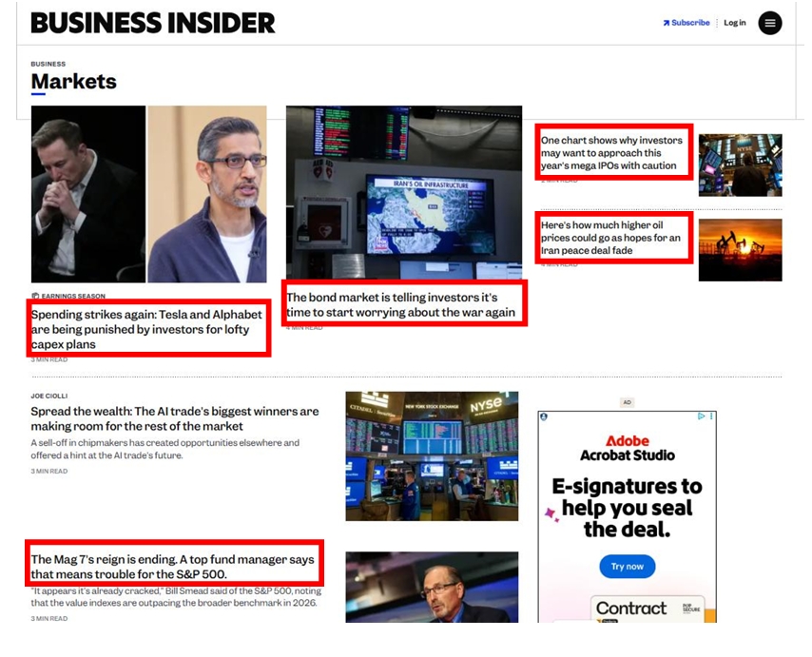Click the sell-off in chipmakers summary text

pos(164,449)
